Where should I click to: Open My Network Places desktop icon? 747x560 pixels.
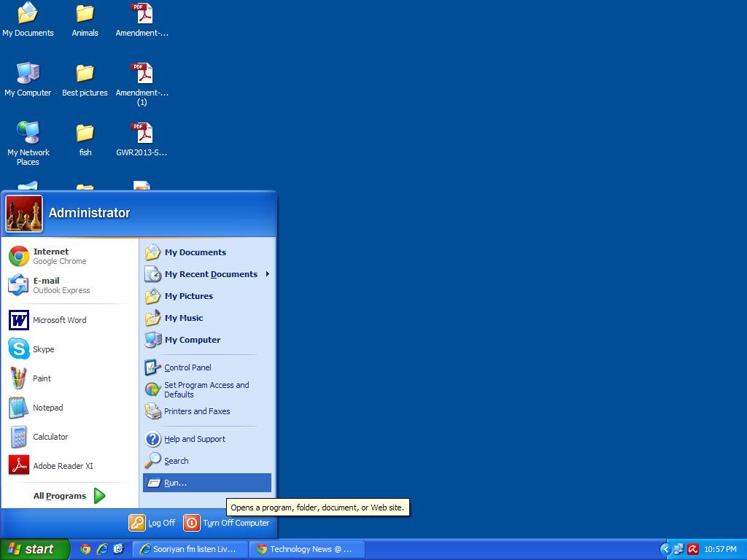point(28,144)
